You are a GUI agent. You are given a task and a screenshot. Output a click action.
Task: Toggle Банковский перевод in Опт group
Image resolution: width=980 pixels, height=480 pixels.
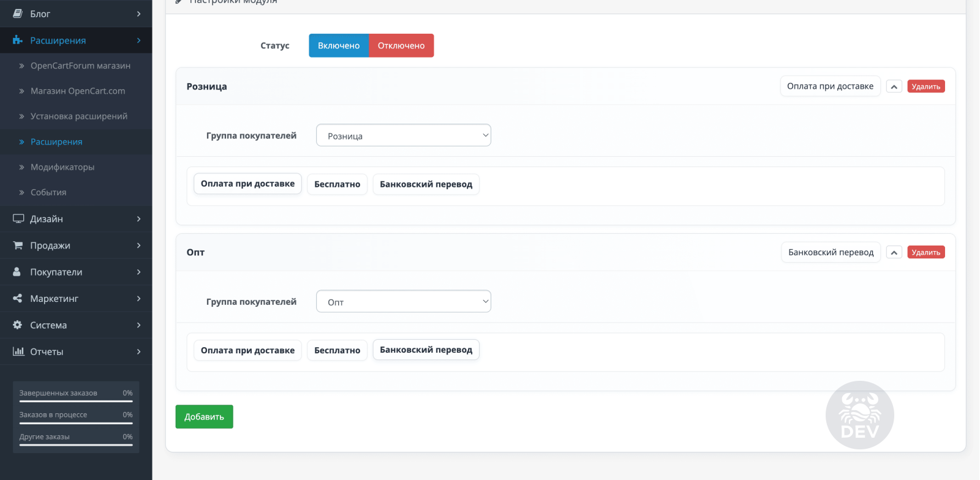pos(426,350)
